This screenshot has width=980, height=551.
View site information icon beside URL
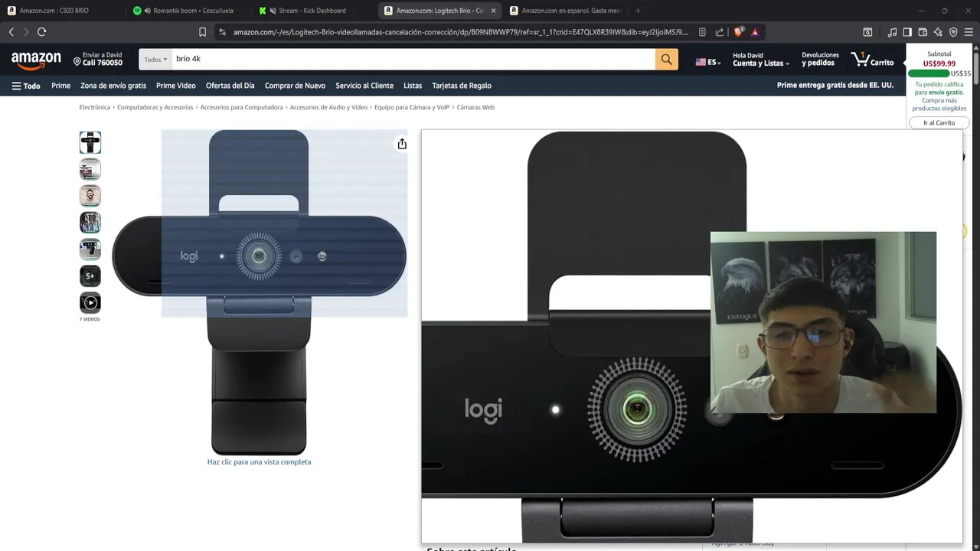pyautogui.click(x=222, y=32)
